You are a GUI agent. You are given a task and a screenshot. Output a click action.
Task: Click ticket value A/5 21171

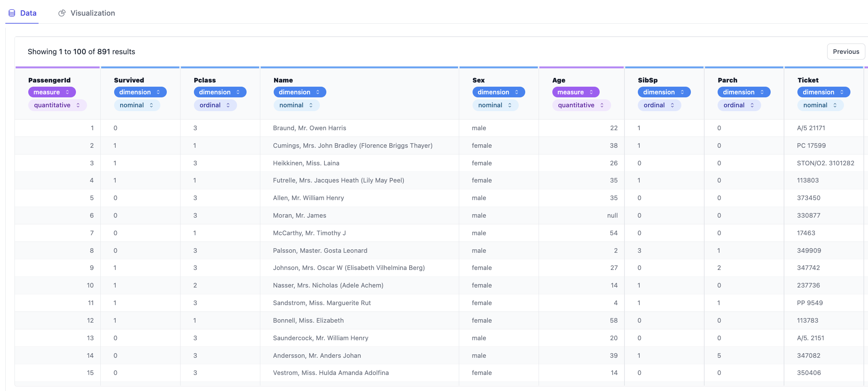[811, 128]
